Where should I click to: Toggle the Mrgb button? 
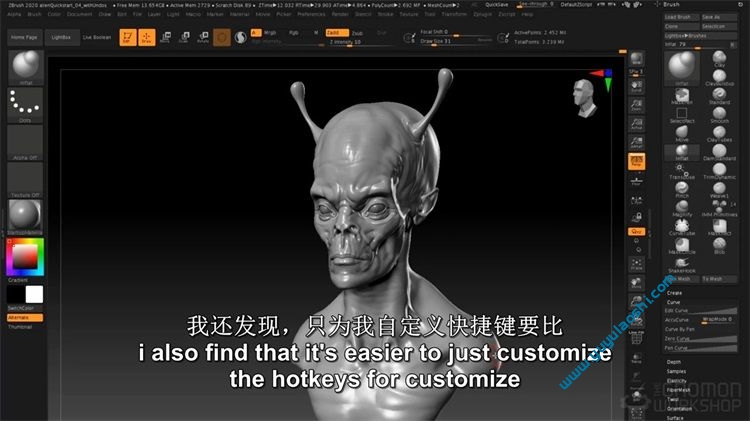pyautogui.click(x=270, y=33)
